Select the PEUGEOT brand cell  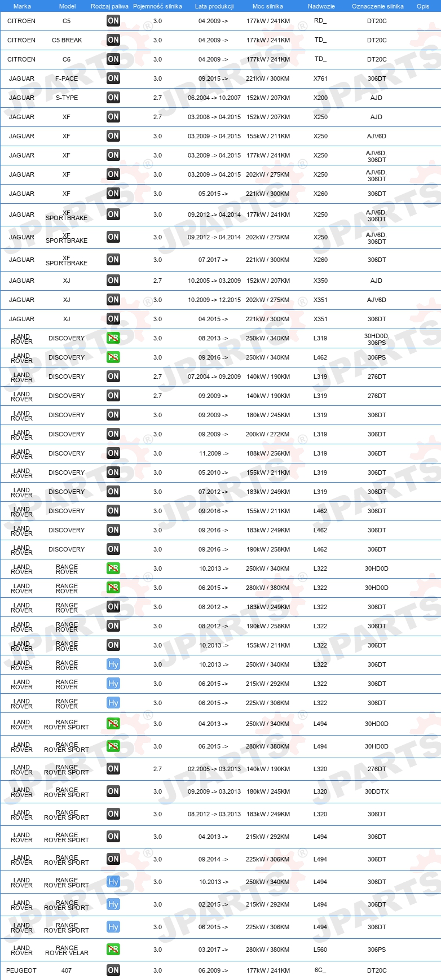click(21, 970)
